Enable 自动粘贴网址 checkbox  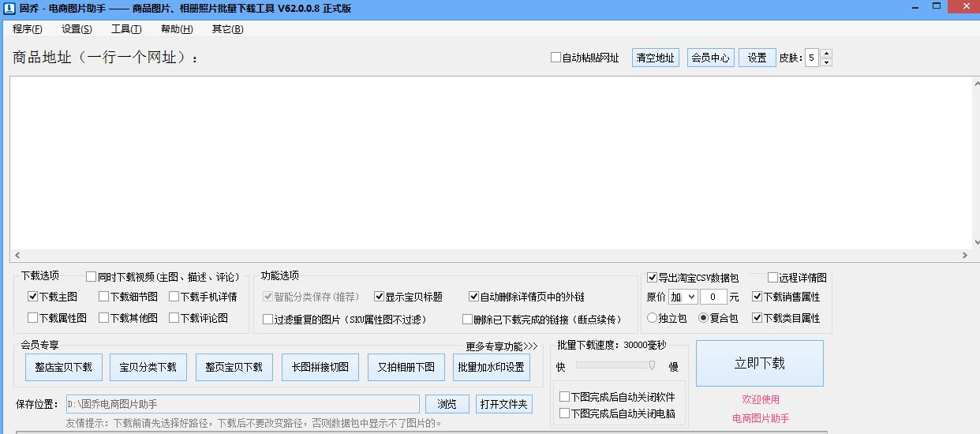555,58
